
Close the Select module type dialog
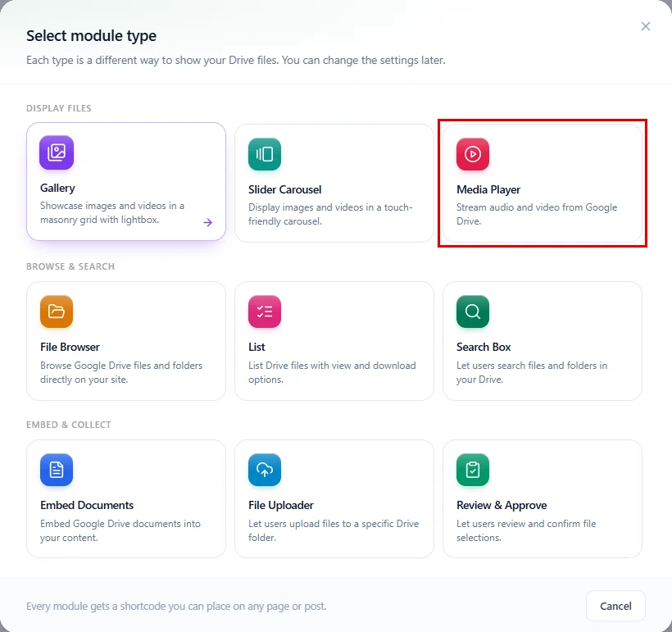646,26
